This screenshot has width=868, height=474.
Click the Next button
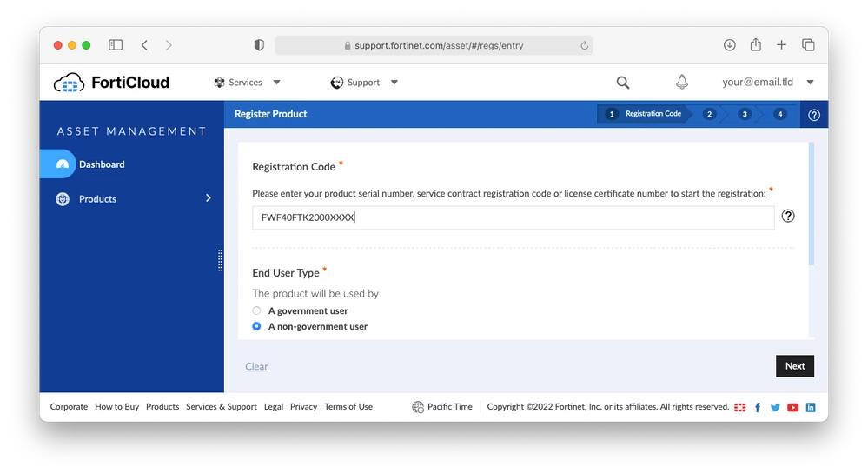[795, 366]
